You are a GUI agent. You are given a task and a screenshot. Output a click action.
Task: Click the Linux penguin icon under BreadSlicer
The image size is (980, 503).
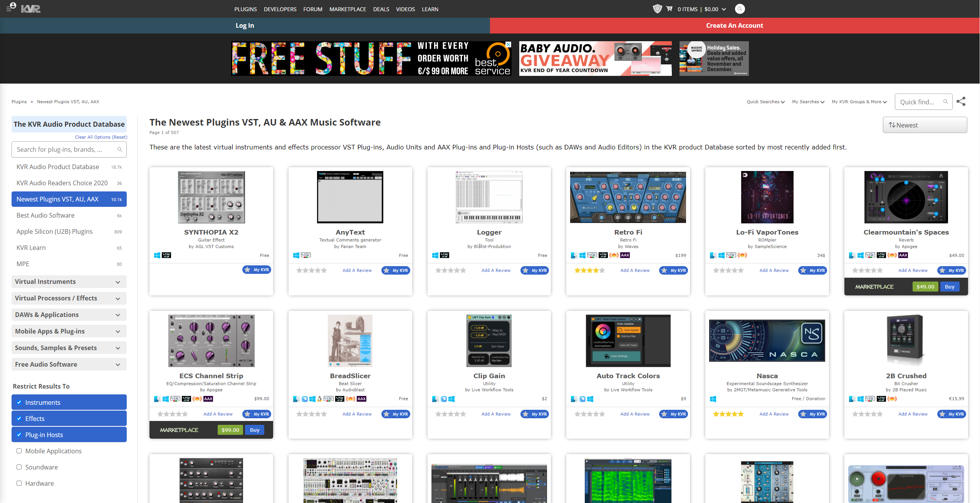click(319, 399)
